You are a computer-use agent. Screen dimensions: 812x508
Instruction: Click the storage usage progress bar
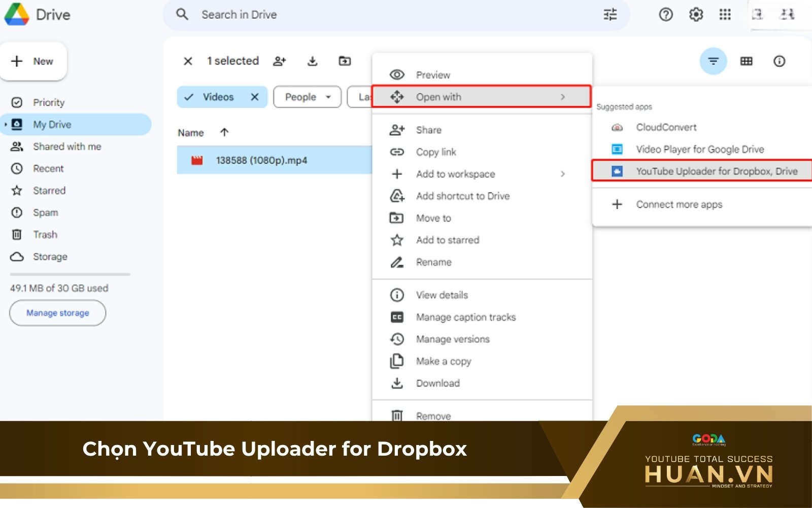70,274
